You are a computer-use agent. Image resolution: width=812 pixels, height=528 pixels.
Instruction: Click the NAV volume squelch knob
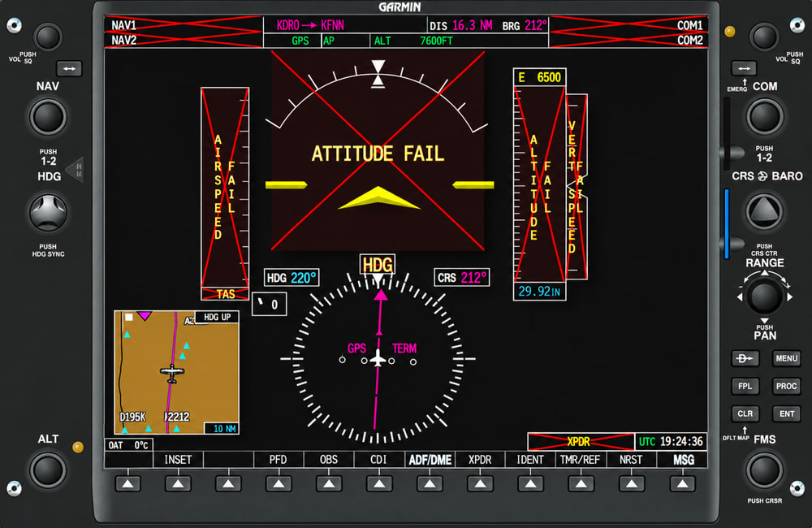48,37
